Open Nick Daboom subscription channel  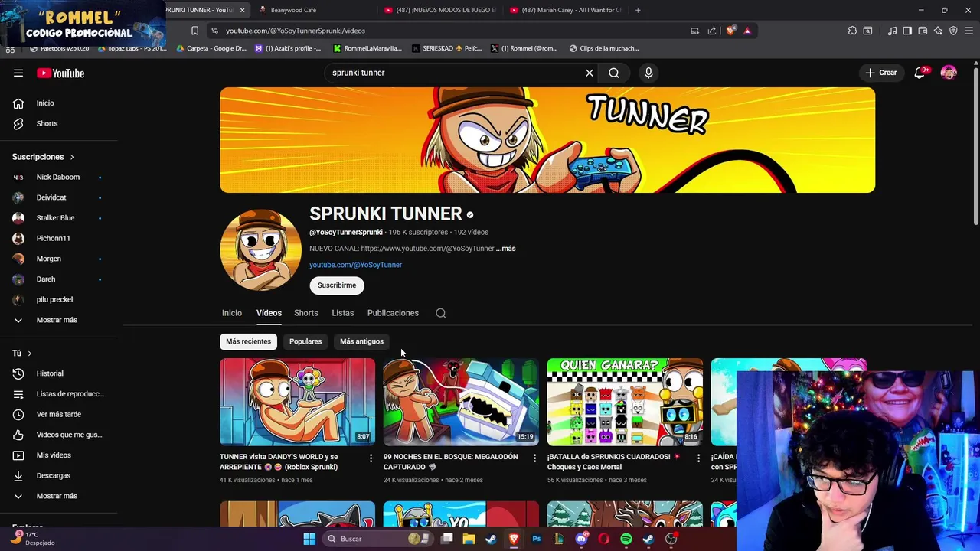(x=57, y=177)
